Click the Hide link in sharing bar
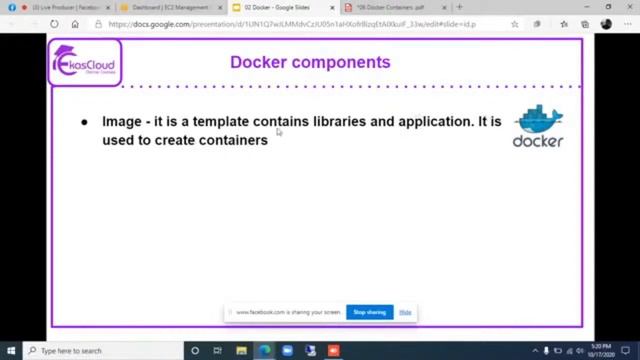640x360 pixels. [x=405, y=312]
